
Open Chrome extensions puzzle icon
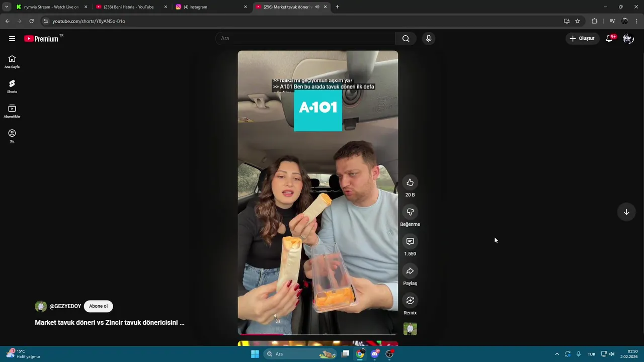pyautogui.click(x=595, y=21)
